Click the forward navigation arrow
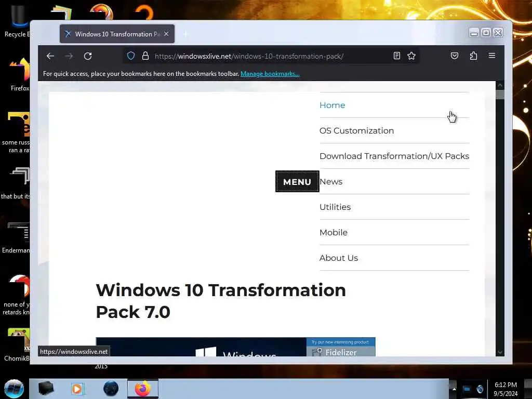The image size is (532, 399). pos(69,56)
